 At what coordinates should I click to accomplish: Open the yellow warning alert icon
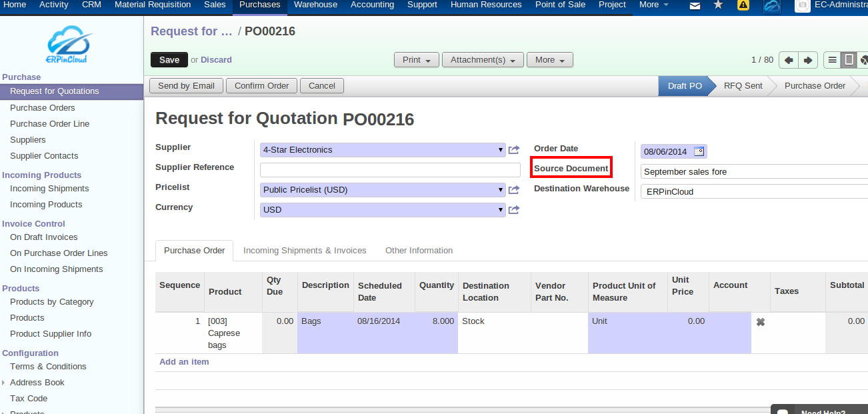(x=743, y=5)
